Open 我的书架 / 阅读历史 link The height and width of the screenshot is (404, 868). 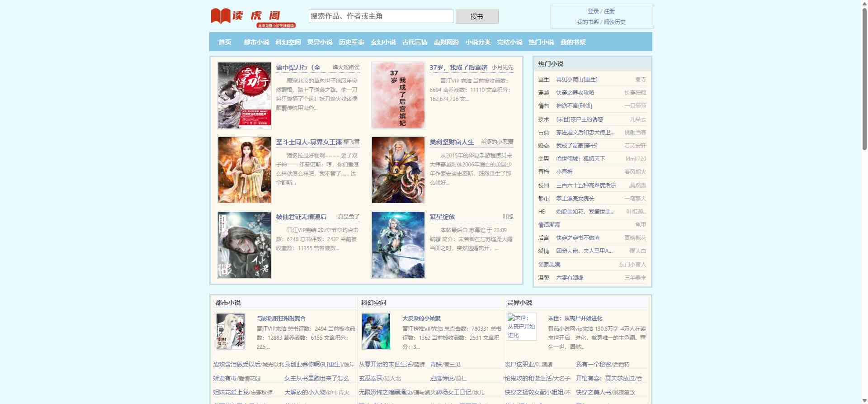(601, 22)
